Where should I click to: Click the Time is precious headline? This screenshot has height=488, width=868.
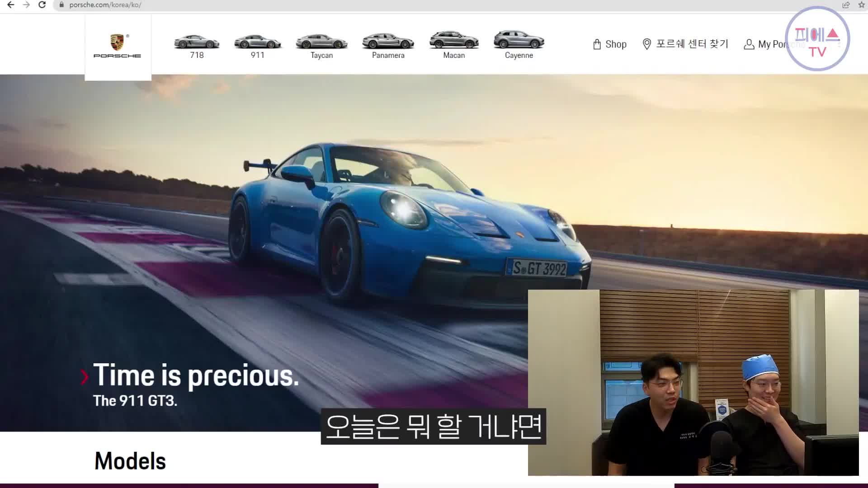click(x=196, y=375)
